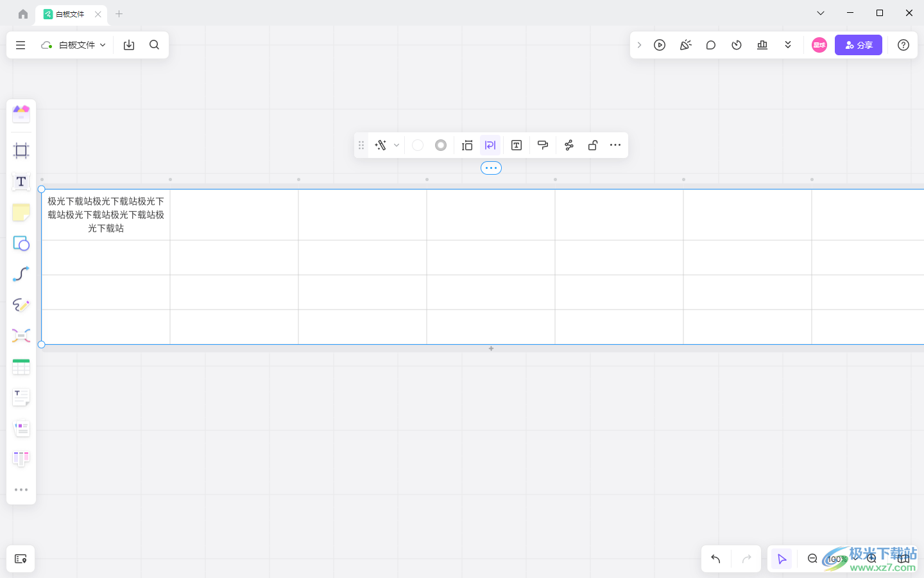Open the comments bubble icon
Screen dimensions: 924x578
pyautogui.click(x=711, y=45)
